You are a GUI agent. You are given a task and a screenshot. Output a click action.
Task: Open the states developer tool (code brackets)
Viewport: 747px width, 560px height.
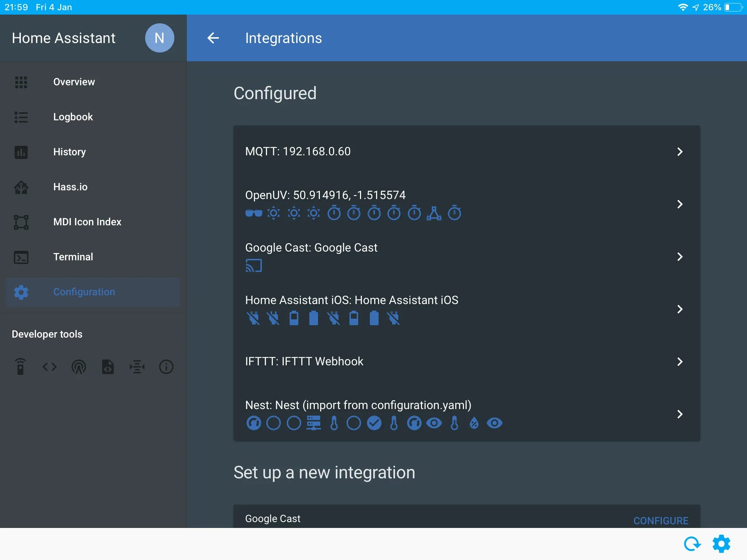(x=50, y=366)
